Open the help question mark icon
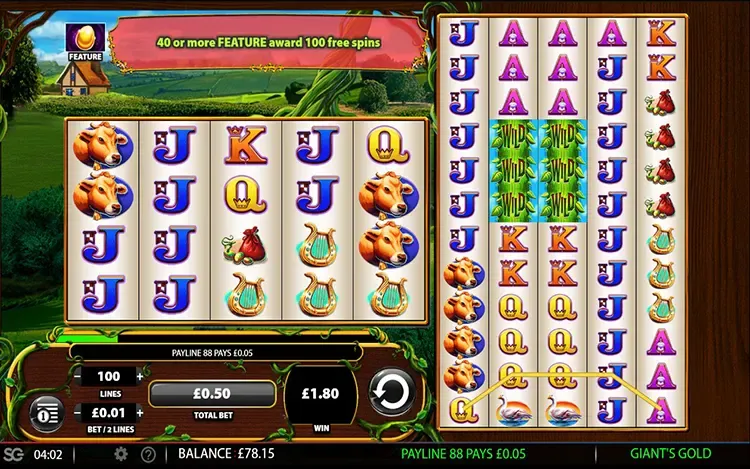This screenshot has width=750, height=469. pyautogui.click(x=148, y=454)
